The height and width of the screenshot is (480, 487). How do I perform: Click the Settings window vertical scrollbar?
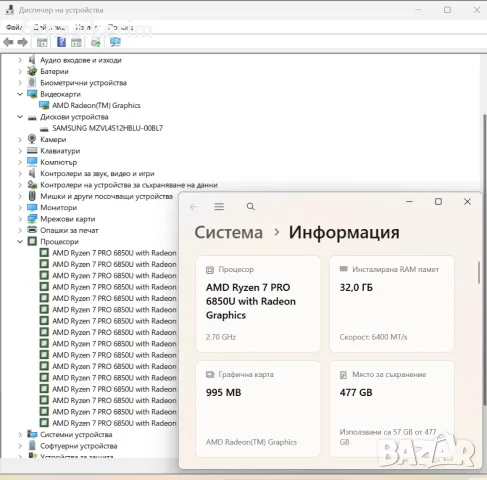(479, 272)
